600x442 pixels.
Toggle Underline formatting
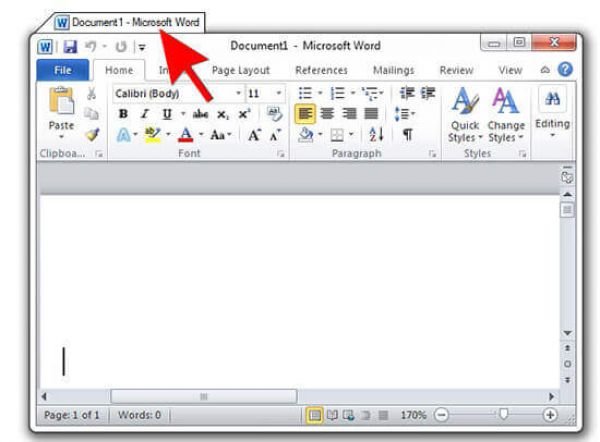[167, 114]
